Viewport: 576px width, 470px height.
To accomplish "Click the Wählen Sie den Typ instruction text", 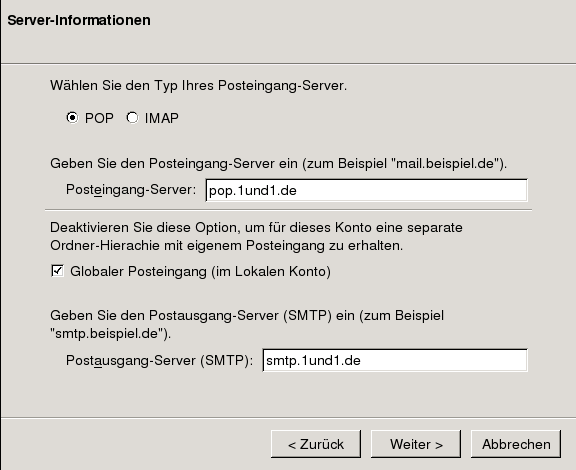I will tap(198, 86).
